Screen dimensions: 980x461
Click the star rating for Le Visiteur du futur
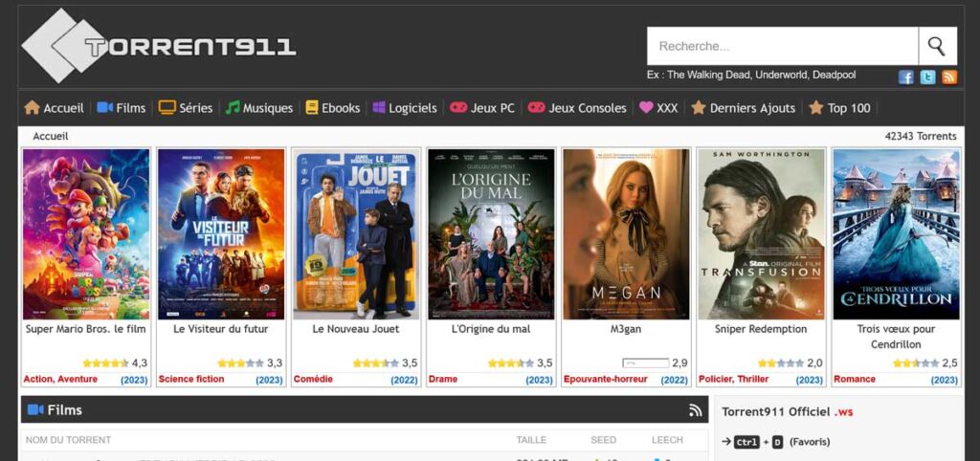[x=240, y=362]
